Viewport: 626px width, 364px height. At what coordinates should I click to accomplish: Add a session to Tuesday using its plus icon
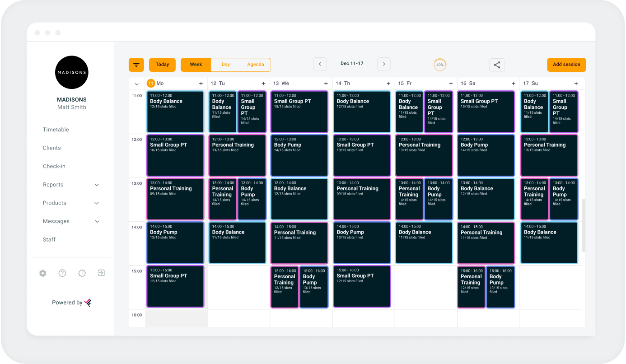pos(263,84)
